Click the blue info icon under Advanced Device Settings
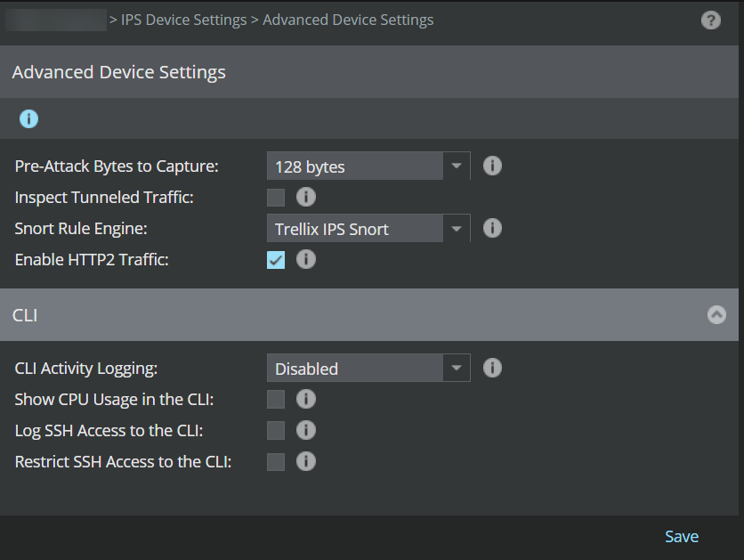Viewport: 744px width, 560px height. click(x=29, y=118)
